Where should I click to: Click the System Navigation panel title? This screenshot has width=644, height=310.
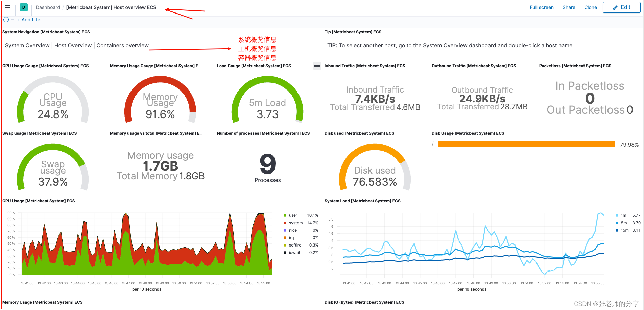[46, 32]
